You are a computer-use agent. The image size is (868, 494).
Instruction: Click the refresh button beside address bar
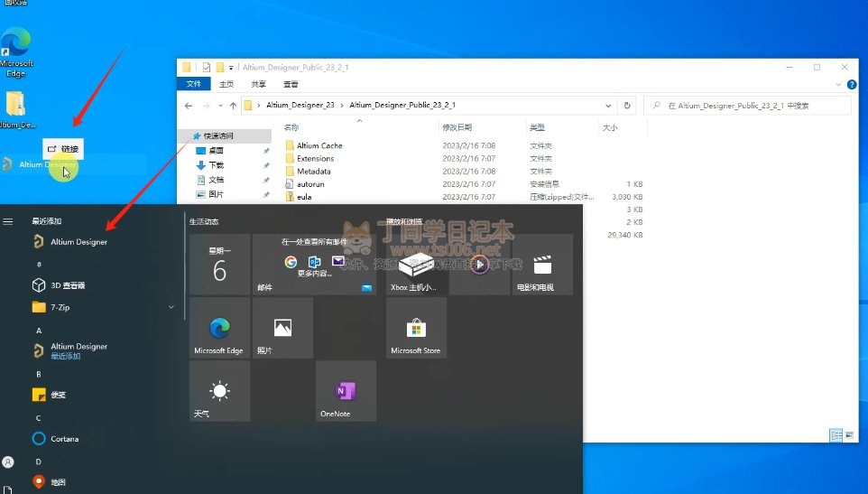(627, 105)
